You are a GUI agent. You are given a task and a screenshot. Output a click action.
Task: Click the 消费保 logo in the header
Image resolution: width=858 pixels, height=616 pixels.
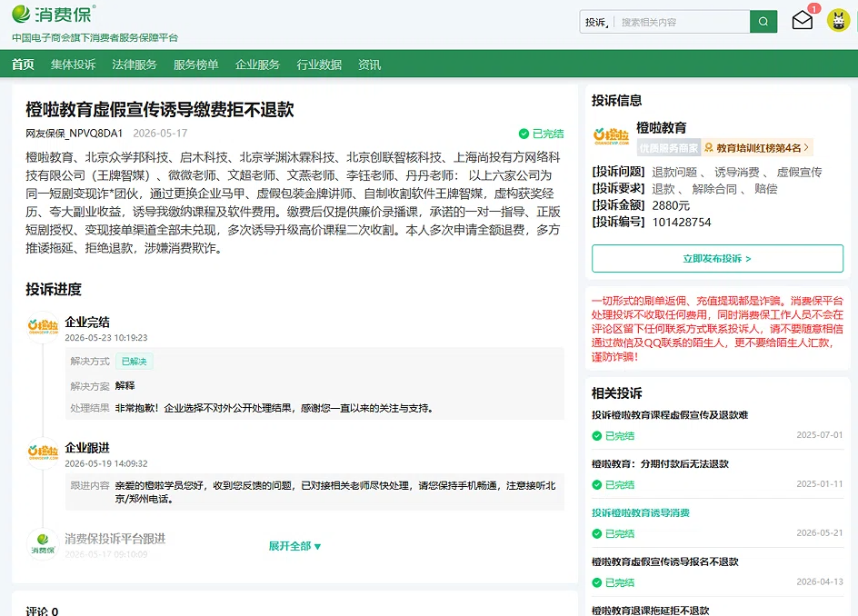point(54,14)
